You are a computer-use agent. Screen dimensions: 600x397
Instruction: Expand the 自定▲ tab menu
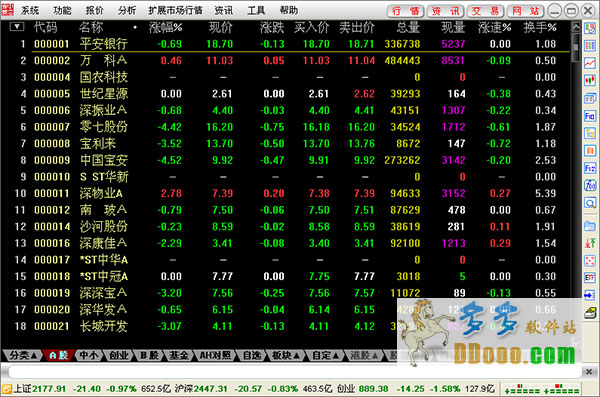pos(325,356)
